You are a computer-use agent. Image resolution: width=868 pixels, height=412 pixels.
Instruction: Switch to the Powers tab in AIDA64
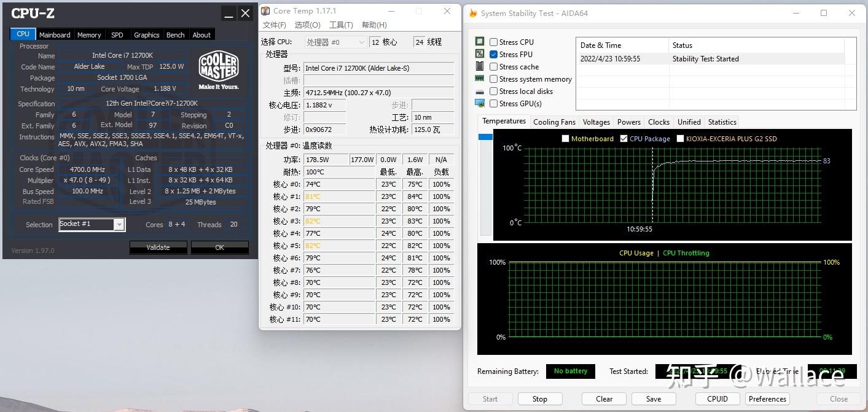pos(629,122)
